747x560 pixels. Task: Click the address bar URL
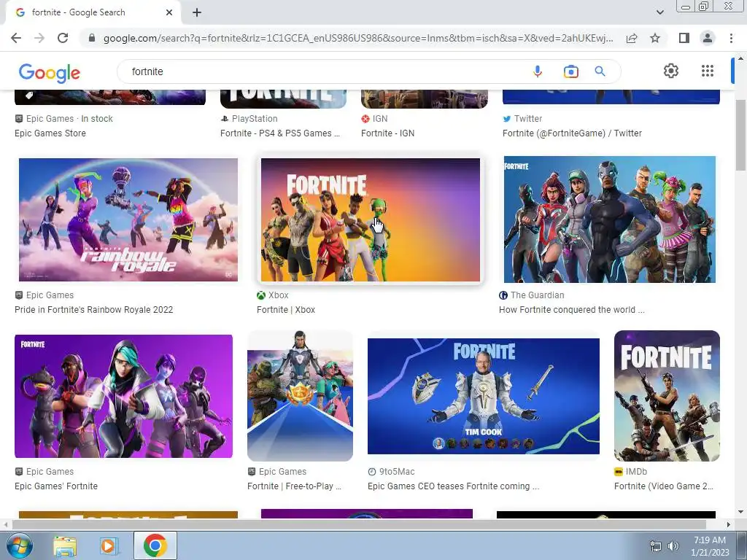[x=358, y=38]
